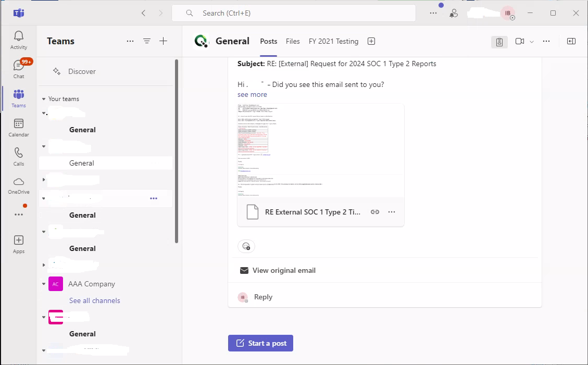Copy link to the attached email file

[374, 212]
